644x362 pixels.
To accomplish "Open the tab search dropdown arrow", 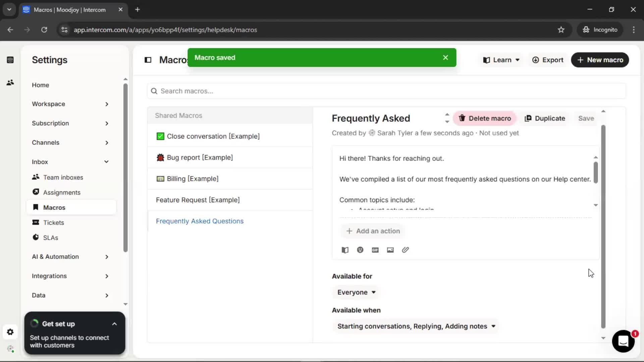I will [9, 10].
